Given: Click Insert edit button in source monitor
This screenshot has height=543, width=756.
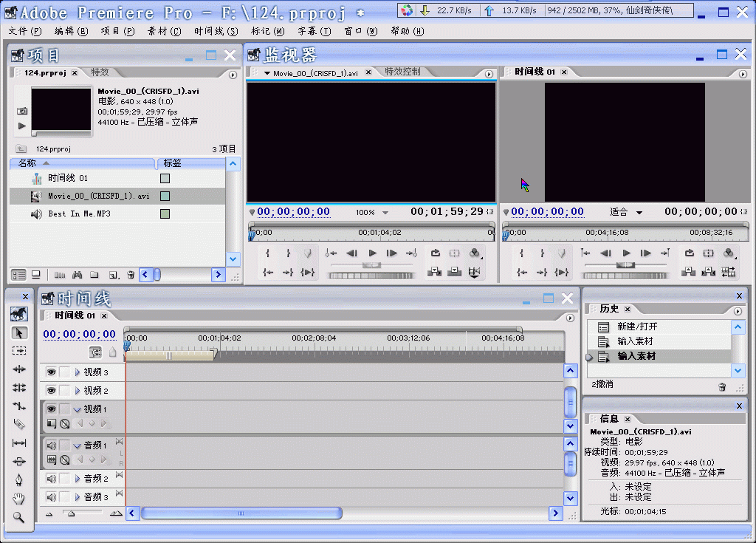Looking at the screenshot, I should 434,272.
